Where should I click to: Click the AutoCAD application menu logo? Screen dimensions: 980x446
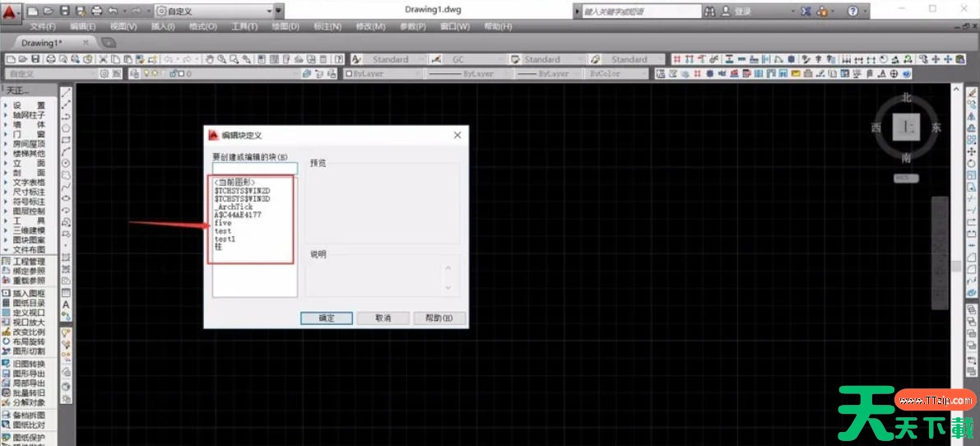click(10, 12)
